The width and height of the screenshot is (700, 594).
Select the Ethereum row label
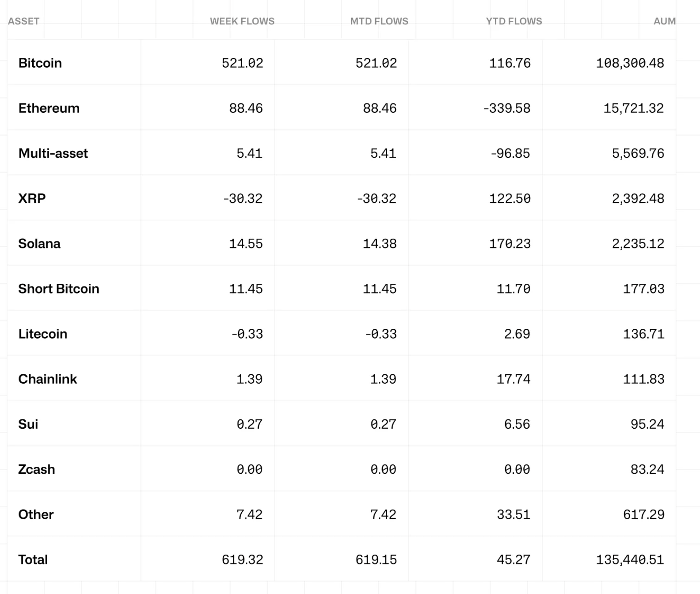click(x=49, y=108)
